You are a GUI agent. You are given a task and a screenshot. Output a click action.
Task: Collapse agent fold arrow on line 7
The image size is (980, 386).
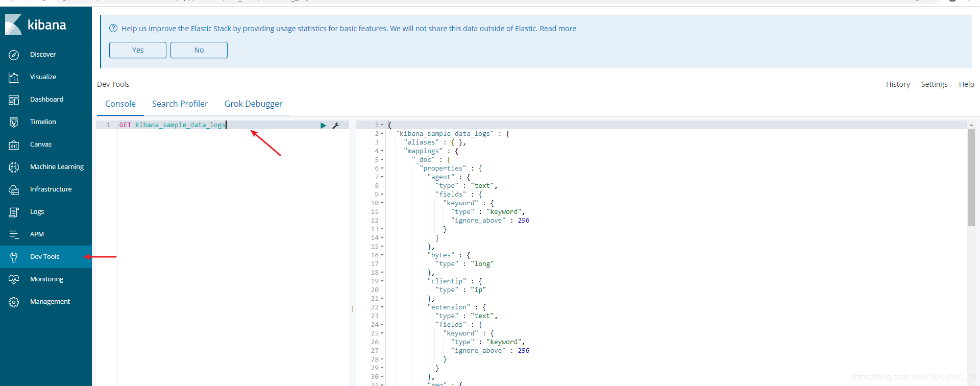click(x=382, y=177)
